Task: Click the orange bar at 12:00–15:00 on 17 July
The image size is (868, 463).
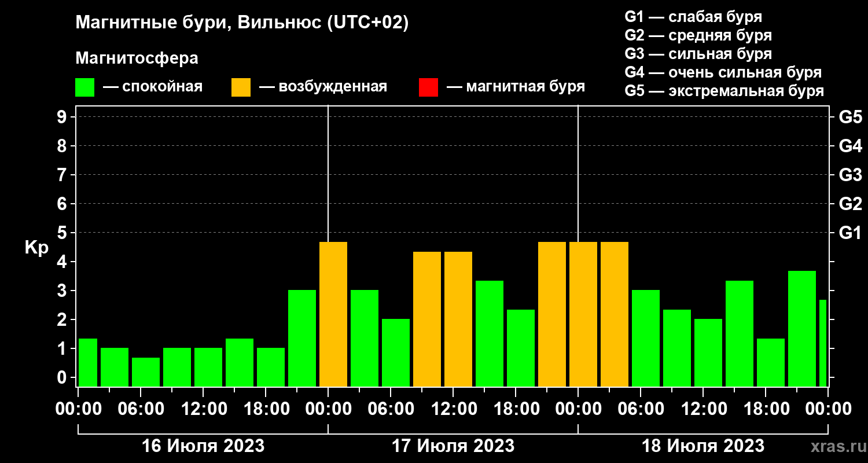Action: click(x=458, y=319)
